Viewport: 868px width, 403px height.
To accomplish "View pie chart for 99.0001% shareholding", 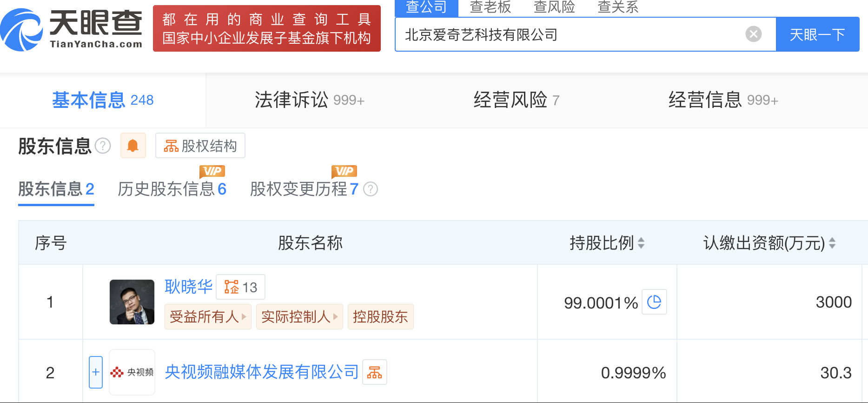I will coord(654,302).
